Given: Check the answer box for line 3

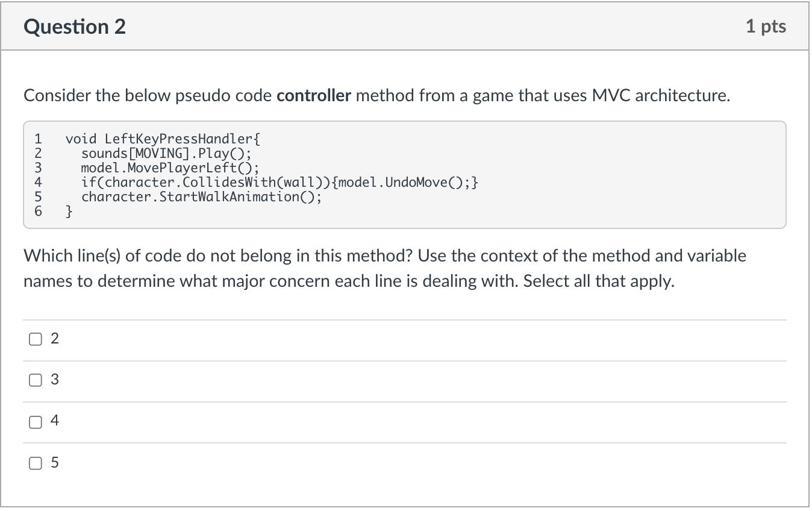Looking at the screenshot, I should [36, 380].
